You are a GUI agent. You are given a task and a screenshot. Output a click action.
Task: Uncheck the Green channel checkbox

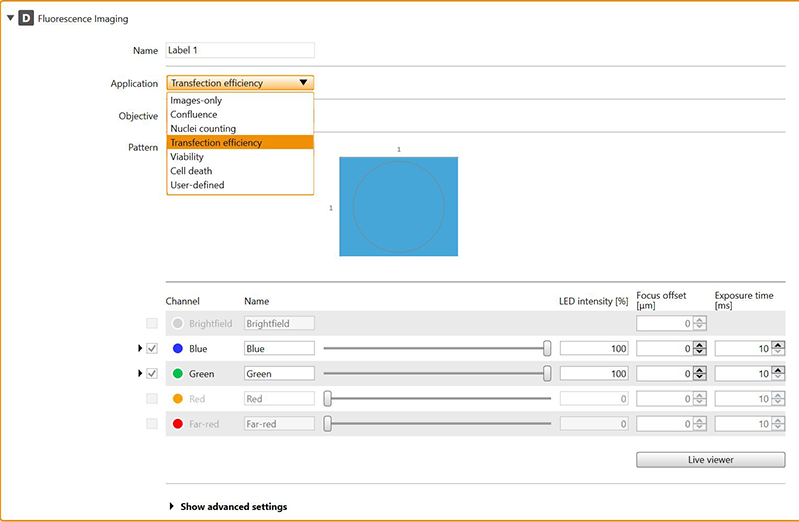pyautogui.click(x=152, y=374)
